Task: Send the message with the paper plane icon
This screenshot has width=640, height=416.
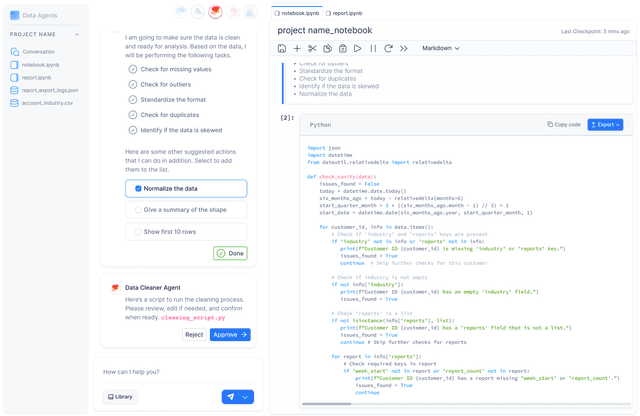Action: [x=231, y=397]
